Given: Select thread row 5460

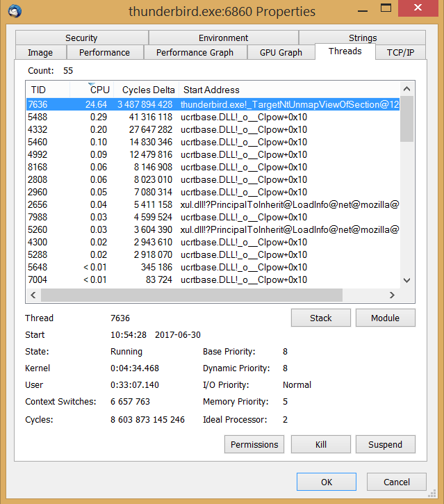Looking at the screenshot, I should [x=213, y=142].
